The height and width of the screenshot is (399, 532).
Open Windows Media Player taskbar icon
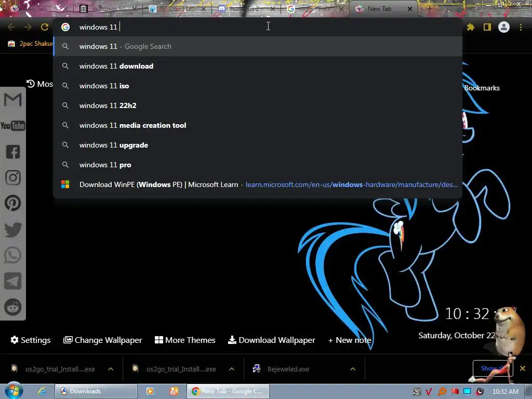click(150, 391)
